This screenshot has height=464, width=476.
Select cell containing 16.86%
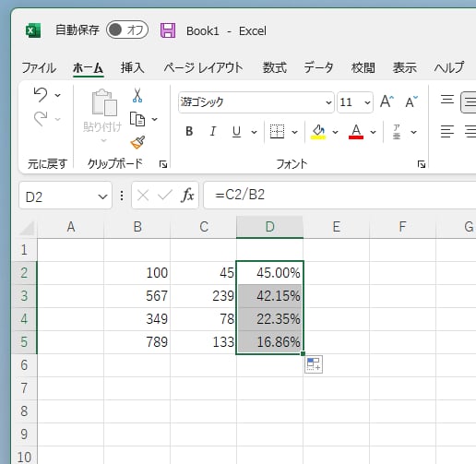tap(269, 342)
